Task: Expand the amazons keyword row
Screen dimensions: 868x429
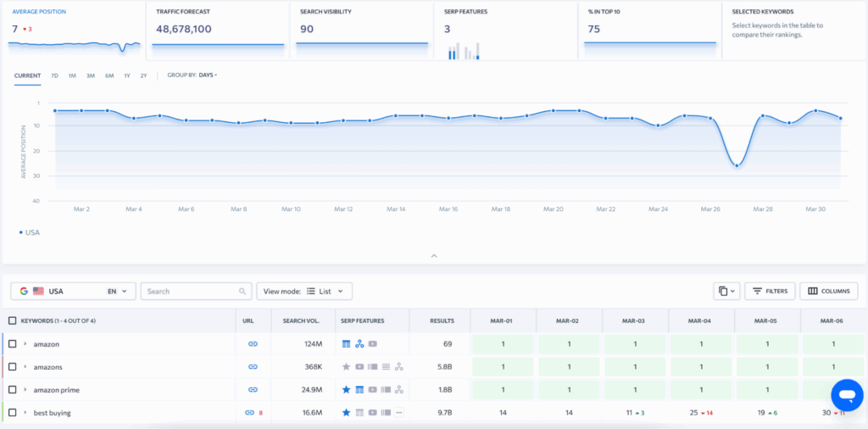Action: (x=25, y=366)
